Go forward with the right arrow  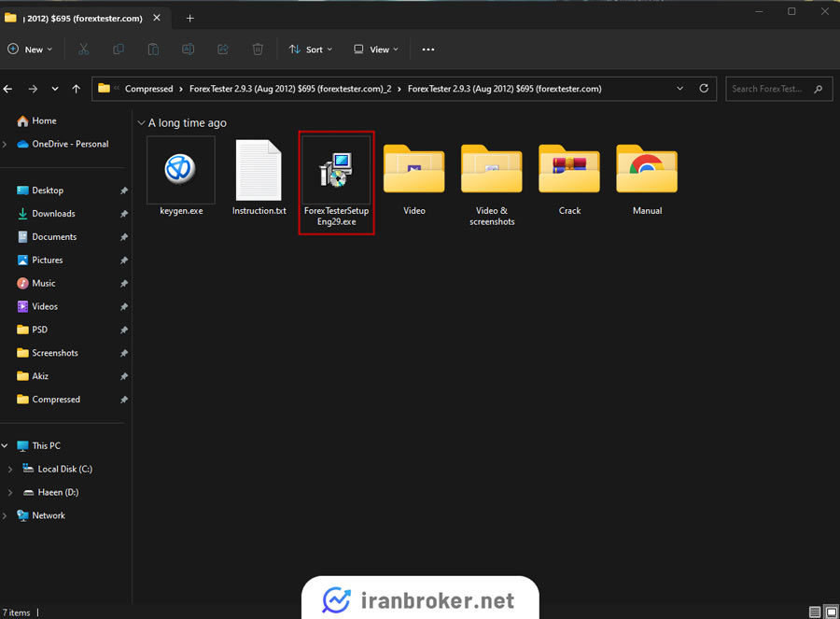click(33, 89)
